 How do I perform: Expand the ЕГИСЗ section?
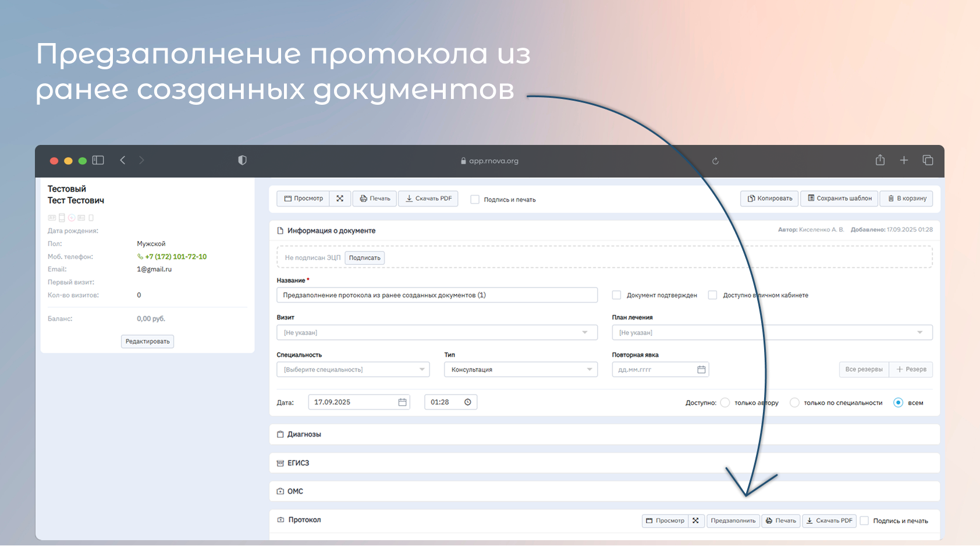(298, 463)
